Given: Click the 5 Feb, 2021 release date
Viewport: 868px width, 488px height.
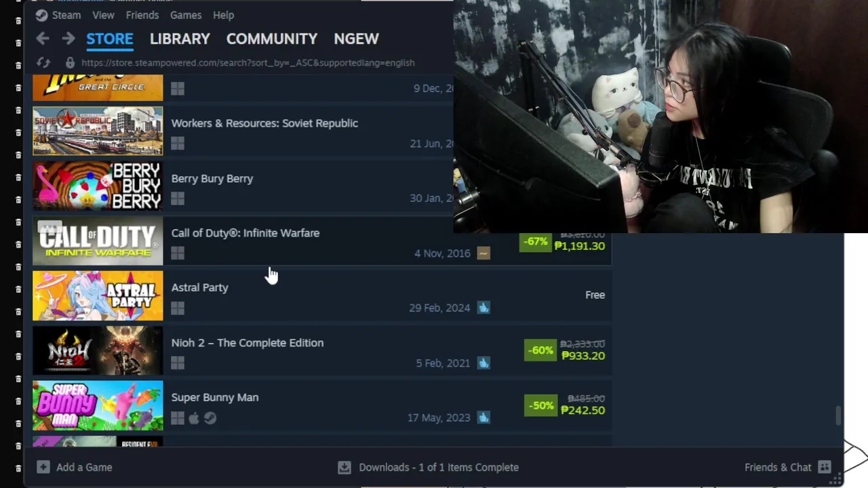Looking at the screenshot, I should click(x=443, y=363).
